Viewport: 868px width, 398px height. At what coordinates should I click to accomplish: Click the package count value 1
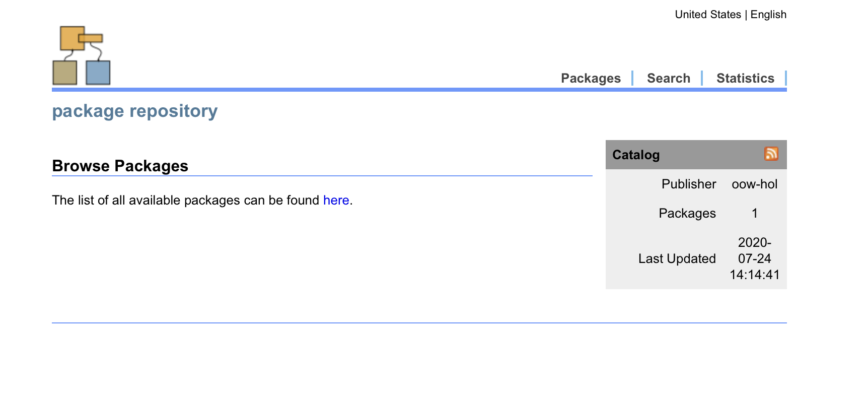(754, 214)
